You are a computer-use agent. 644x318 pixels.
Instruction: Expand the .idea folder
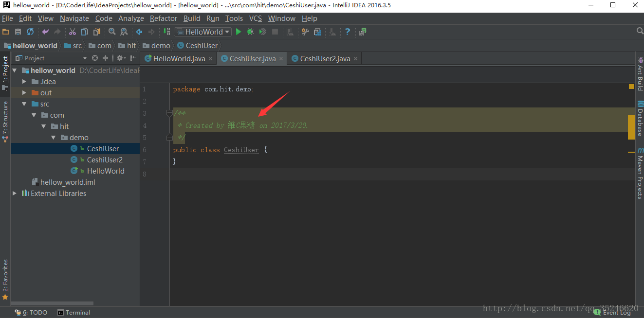(24, 82)
